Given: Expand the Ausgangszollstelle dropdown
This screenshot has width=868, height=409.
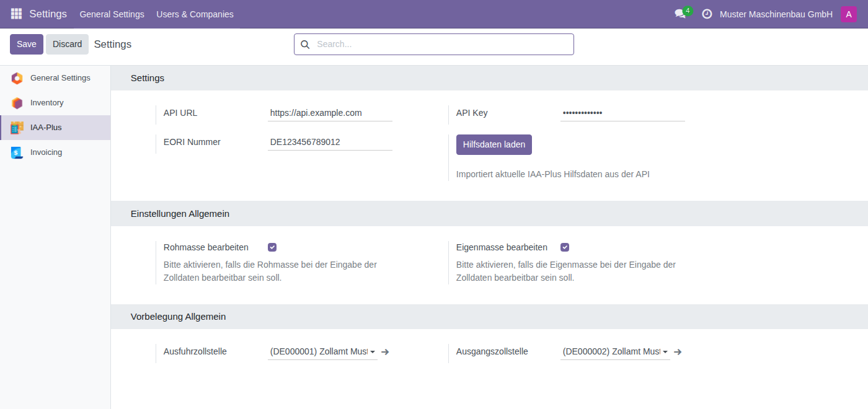Looking at the screenshot, I should [665, 352].
